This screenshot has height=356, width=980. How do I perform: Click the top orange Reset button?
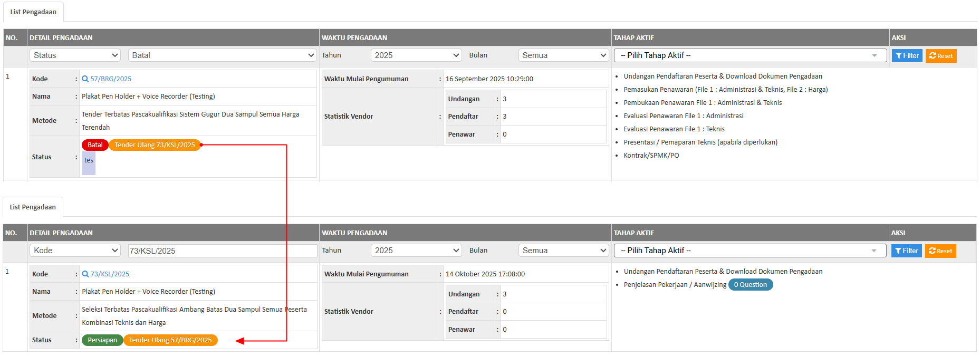pos(940,56)
